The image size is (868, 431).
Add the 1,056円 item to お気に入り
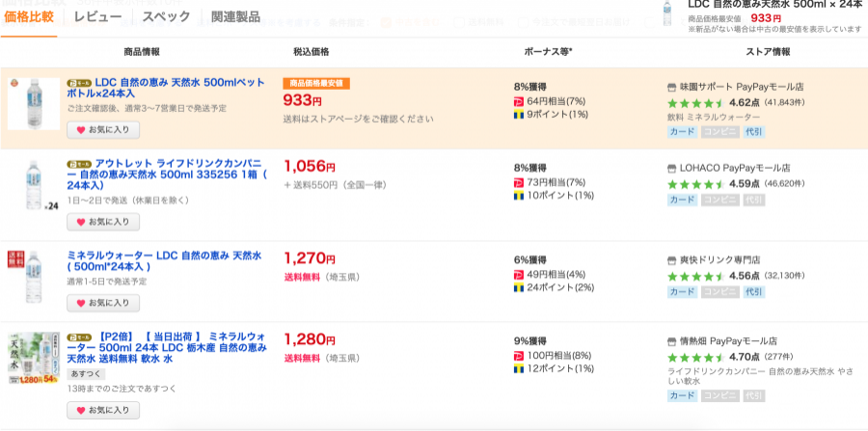[103, 222]
